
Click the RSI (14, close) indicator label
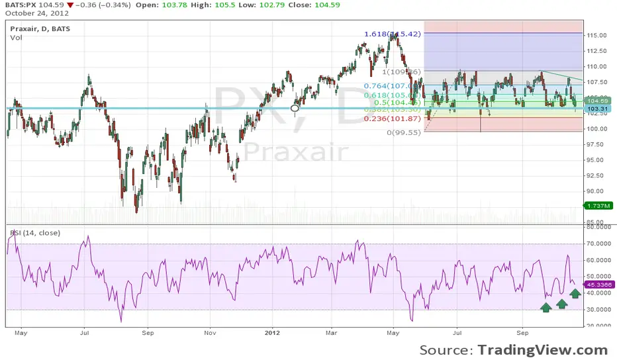pos(35,233)
